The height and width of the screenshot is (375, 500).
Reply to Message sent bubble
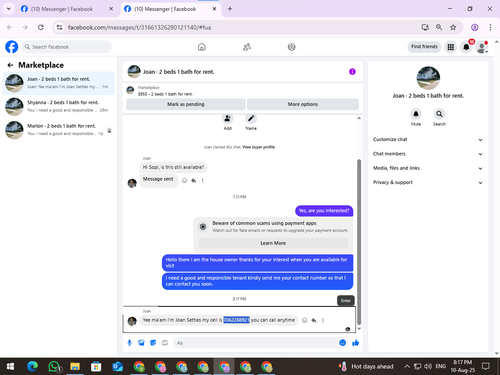(194, 181)
